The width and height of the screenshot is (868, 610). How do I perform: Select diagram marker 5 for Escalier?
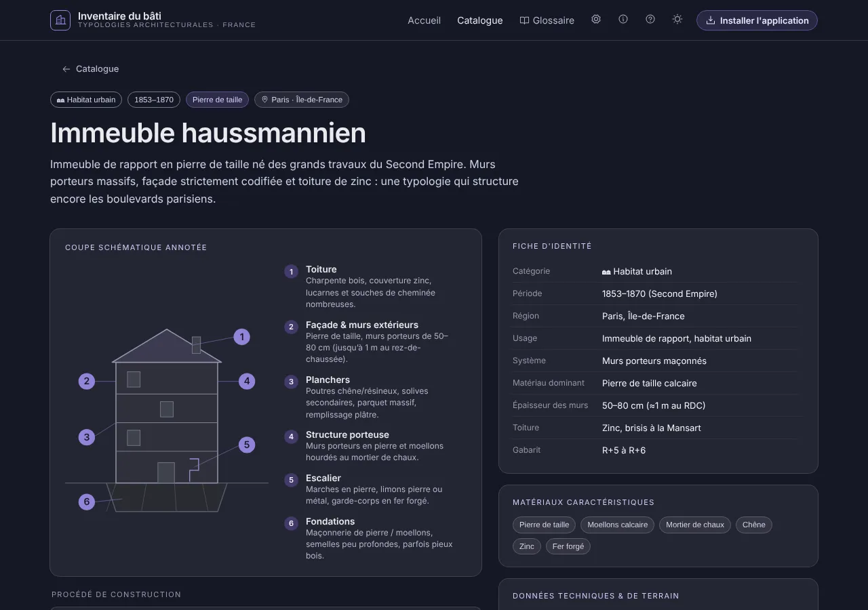click(247, 445)
